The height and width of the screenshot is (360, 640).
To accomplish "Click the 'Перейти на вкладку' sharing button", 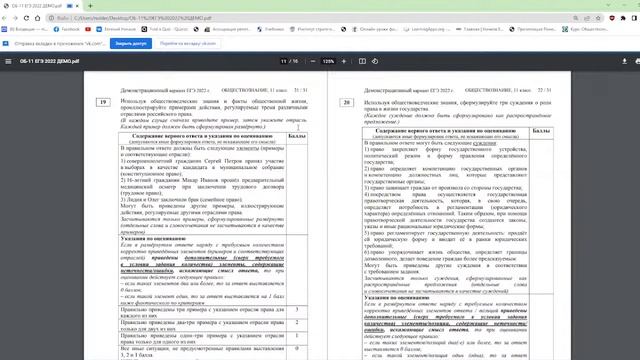I will click(188, 43).
